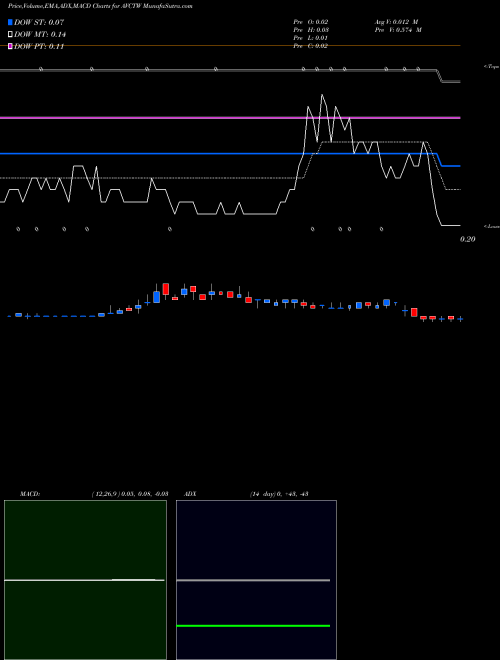Click the magenta horizontal PT line
The height and width of the screenshot is (660, 500).
tap(230, 118)
